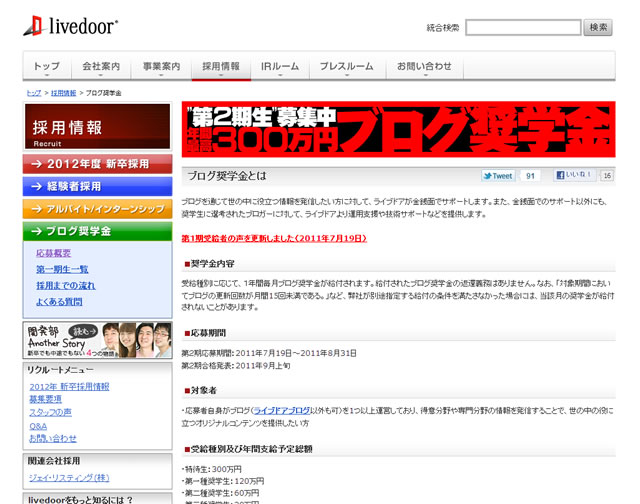
Task: Click the ライブドアブログ inline link
Action: [282, 411]
